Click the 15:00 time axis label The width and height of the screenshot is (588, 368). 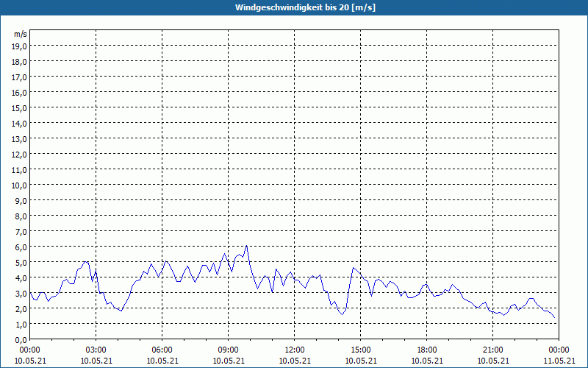(361, 350)
